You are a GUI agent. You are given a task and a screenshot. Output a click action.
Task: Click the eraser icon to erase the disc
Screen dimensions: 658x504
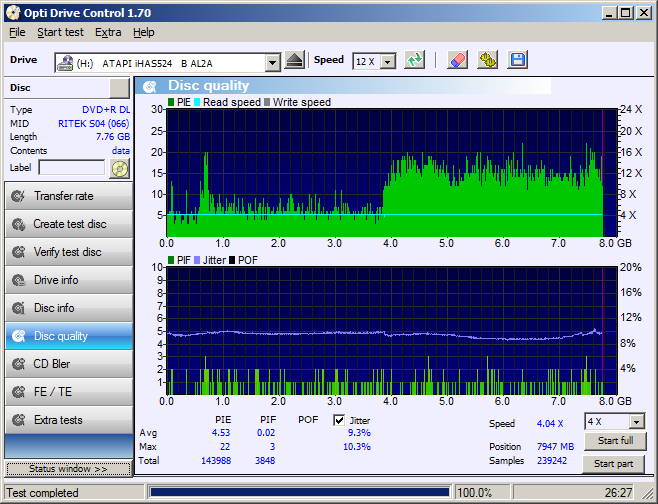457,60
